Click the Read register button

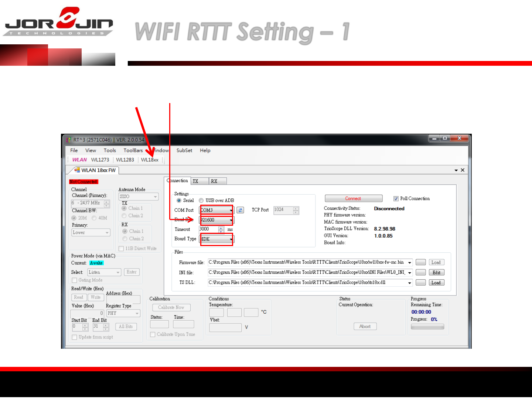(x=79, y=297)
